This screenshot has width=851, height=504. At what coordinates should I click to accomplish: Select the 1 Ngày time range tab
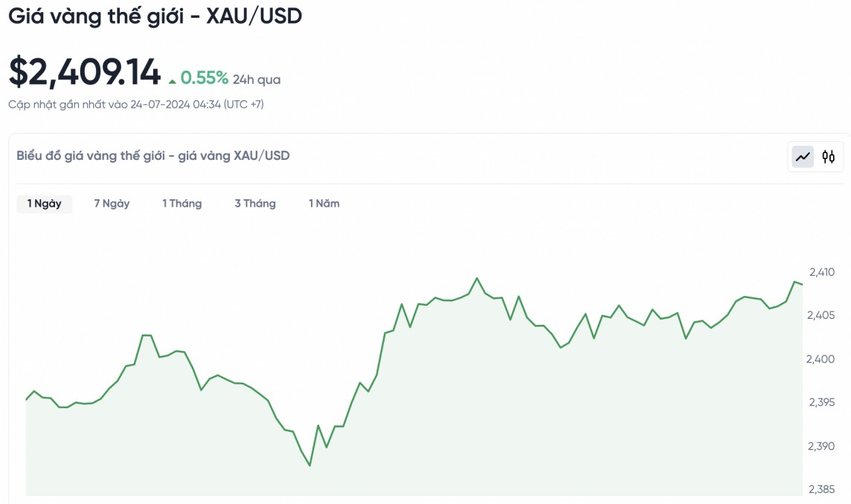45,204
